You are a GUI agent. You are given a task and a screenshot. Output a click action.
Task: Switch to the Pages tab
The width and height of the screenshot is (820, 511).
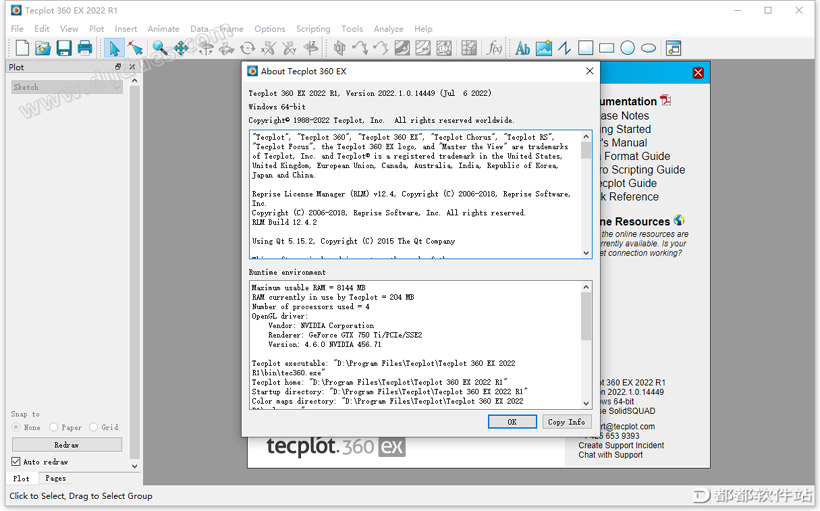pos(55,478)
